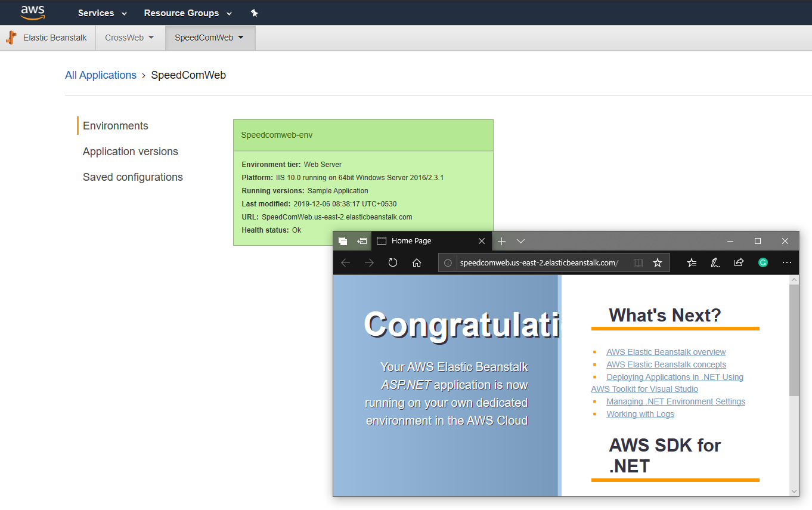Open Edge reading view icon
Screen dimensions: 812x510
tap(638, 262)
